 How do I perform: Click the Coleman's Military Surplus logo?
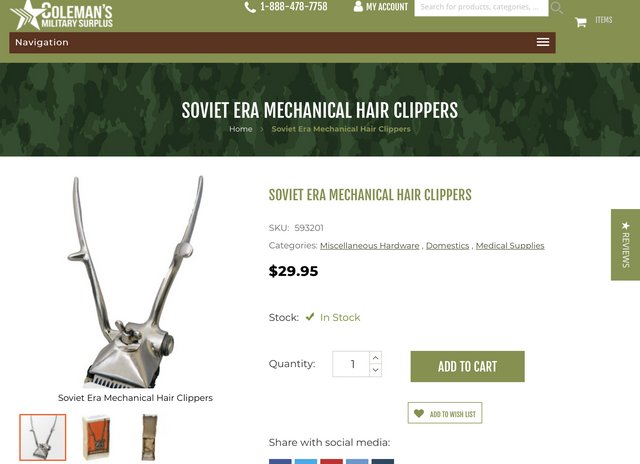(61, 15)
